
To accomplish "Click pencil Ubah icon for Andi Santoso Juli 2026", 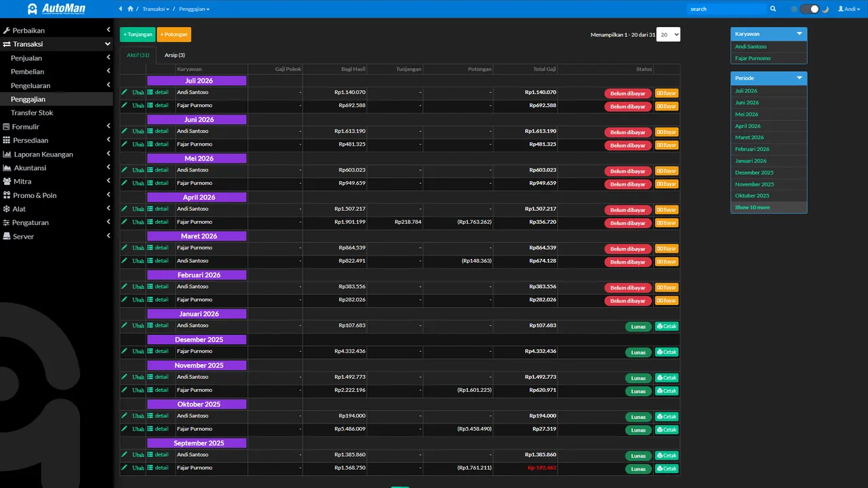I will click(x=125, y=92).
